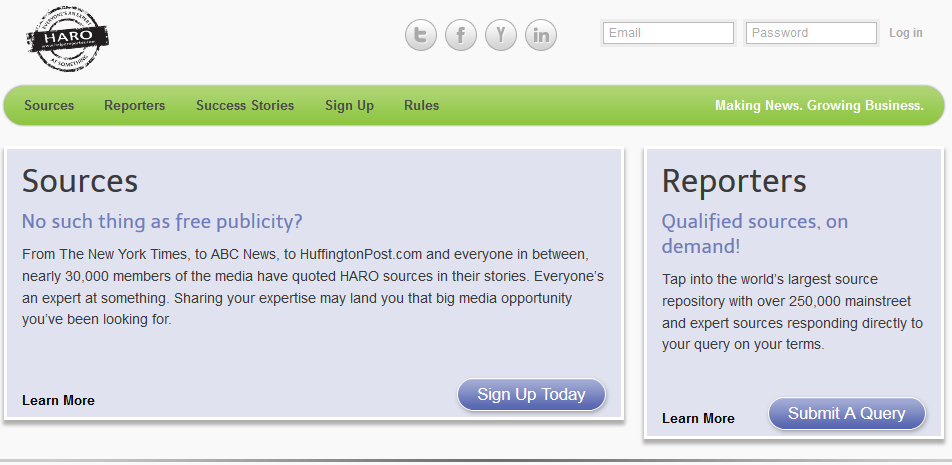The image size is (952, 465).
Task: Click "No such thing as free publicity?" subheading
Action: (x=162, y=221)
